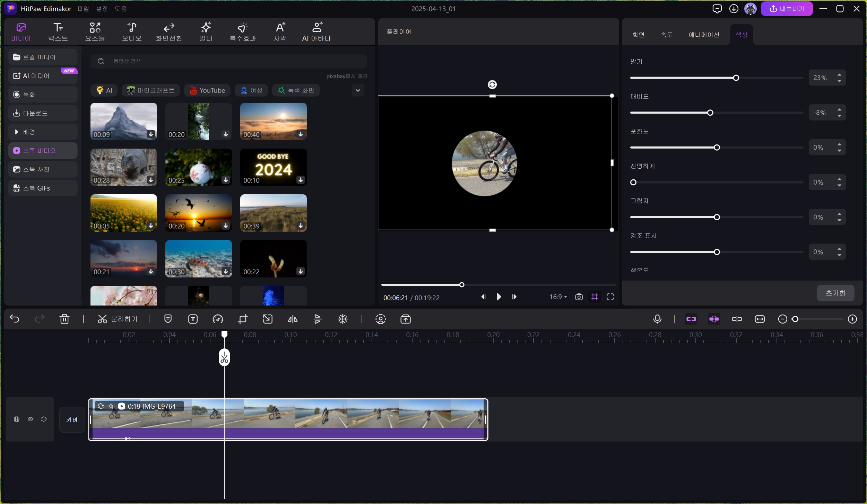Click the scissors split (분리하기) tool
Image resolution: width=867 pixels, height=504 pixels.
pyautogui.click(x=117, y=319)
